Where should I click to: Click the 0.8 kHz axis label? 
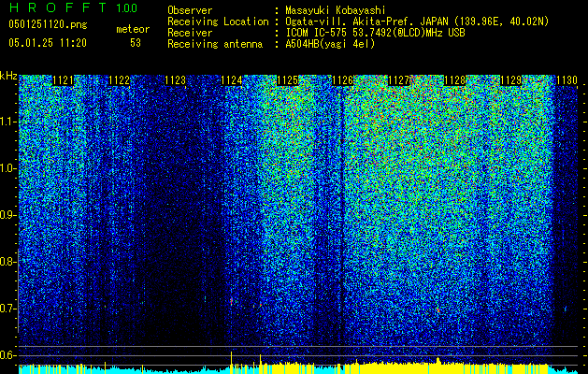pos(8,262)
